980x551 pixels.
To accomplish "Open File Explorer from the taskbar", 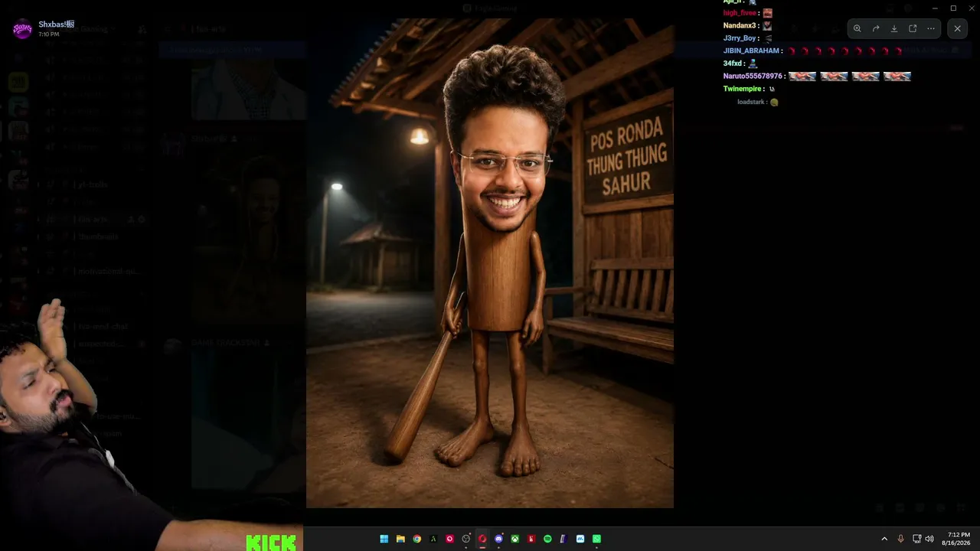I will tap(400, 539).
